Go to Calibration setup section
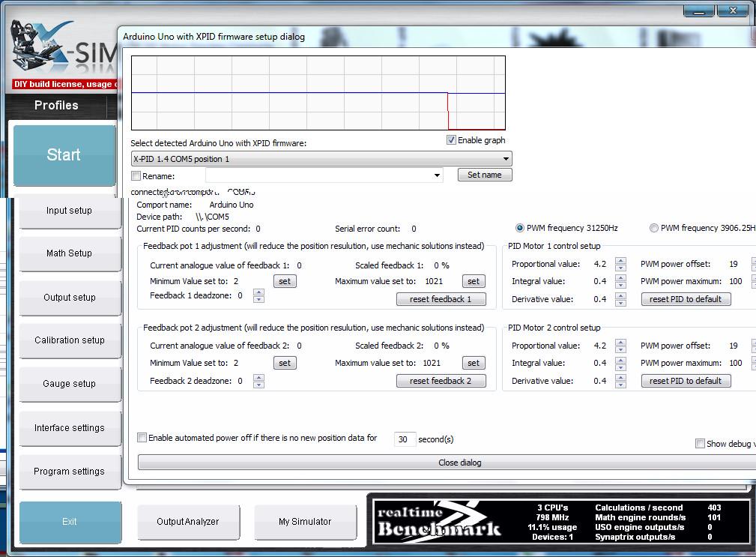This screenshot has width=756, height=557. click(69, 340)
